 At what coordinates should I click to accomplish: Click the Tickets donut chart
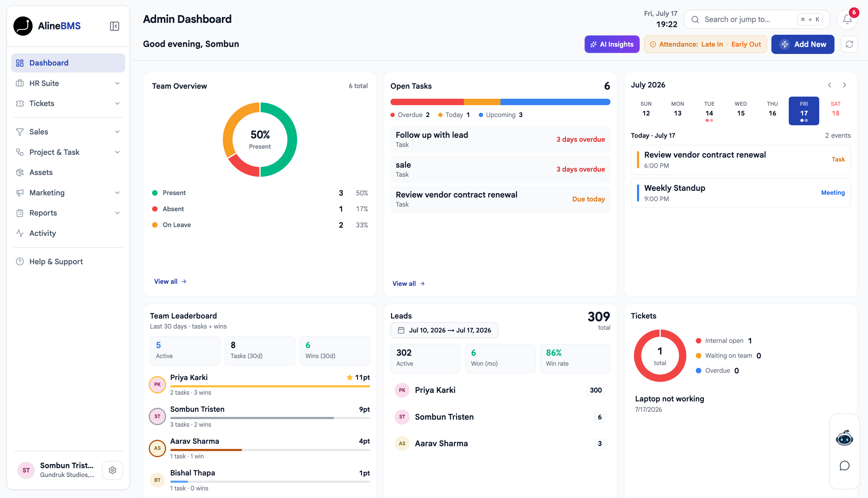660,356
